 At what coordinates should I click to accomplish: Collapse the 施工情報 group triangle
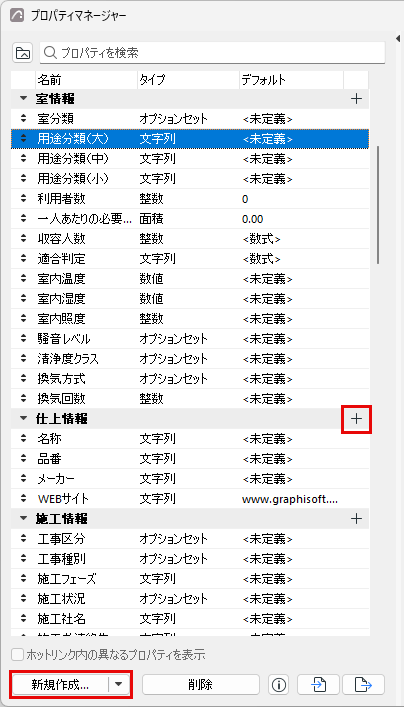click(x=23, y=519)
